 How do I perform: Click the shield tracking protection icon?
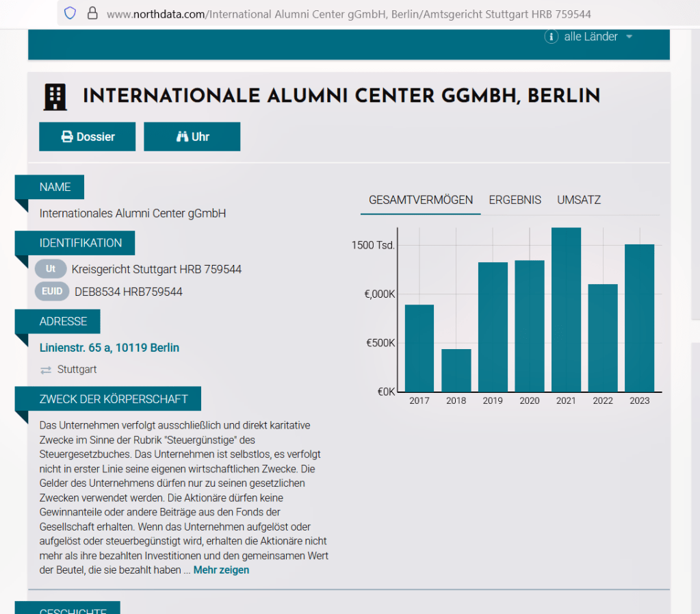click(70, 14)
